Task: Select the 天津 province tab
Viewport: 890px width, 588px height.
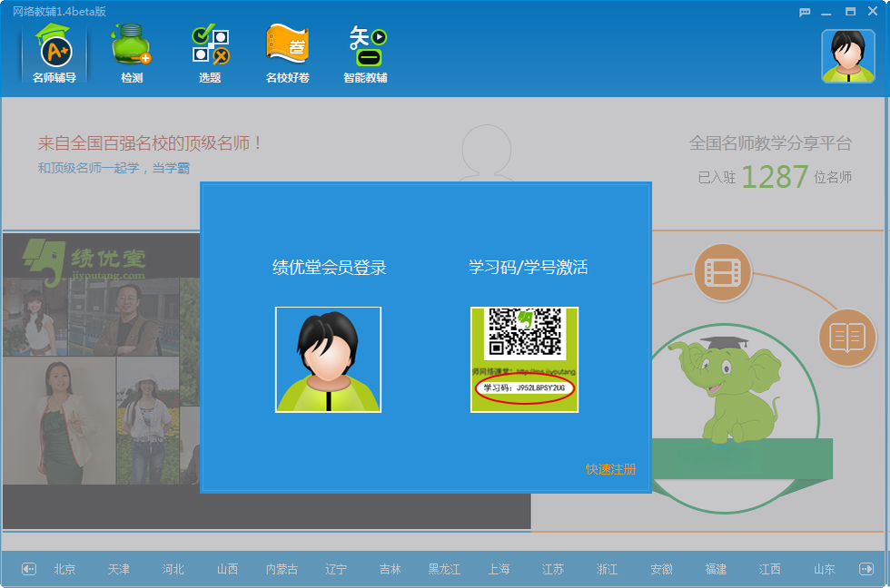Action: tap(119, 569)
